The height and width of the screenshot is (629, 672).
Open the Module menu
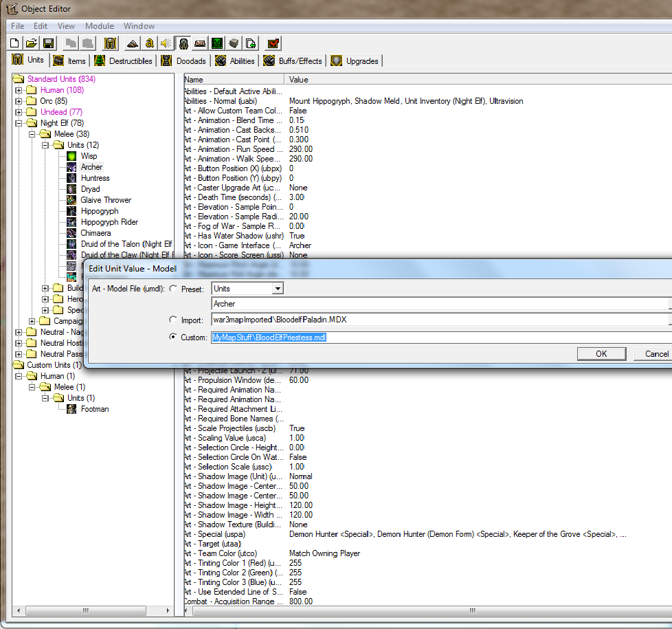click(x=100, y=25)
